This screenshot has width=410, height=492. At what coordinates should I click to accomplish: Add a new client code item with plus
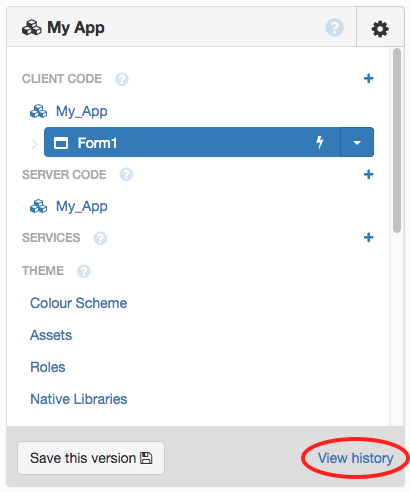click(x=368, y=79)
